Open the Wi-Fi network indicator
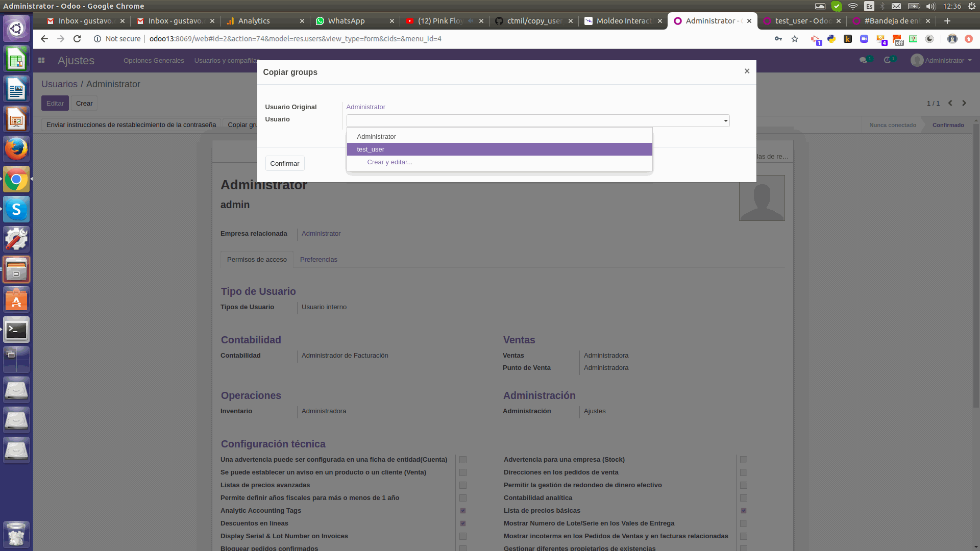Image resolution: width=980 pixels, height=551 pixels. (x=853, y=6)
